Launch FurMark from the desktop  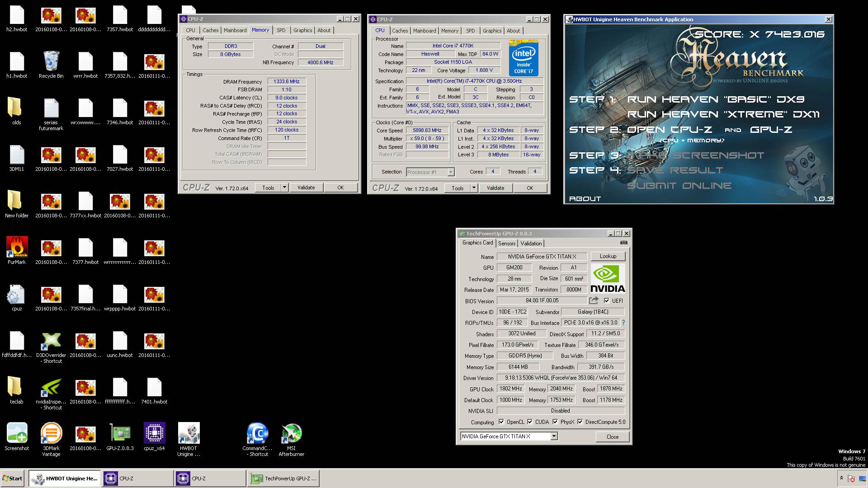click(17, 251)
